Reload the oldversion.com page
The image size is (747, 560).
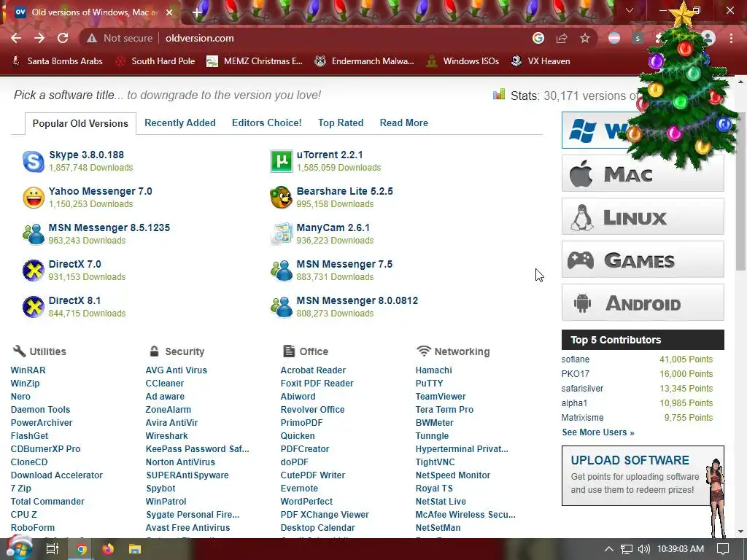click(x=63, y=38)
